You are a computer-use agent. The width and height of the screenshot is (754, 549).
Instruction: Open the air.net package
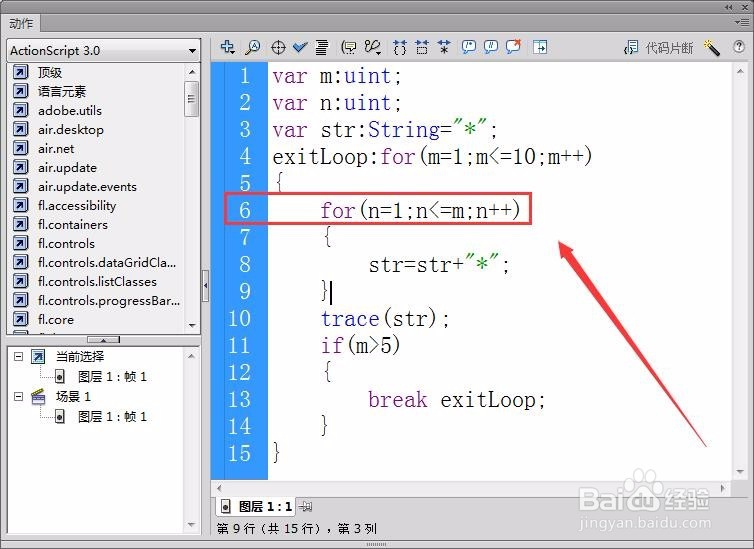pos(56,149)
